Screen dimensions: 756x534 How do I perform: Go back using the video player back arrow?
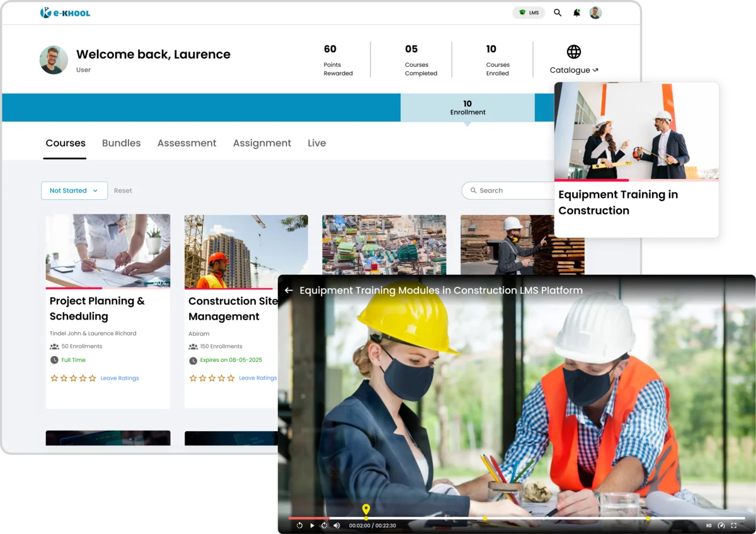pyautogui.click(x=289, y=290)
